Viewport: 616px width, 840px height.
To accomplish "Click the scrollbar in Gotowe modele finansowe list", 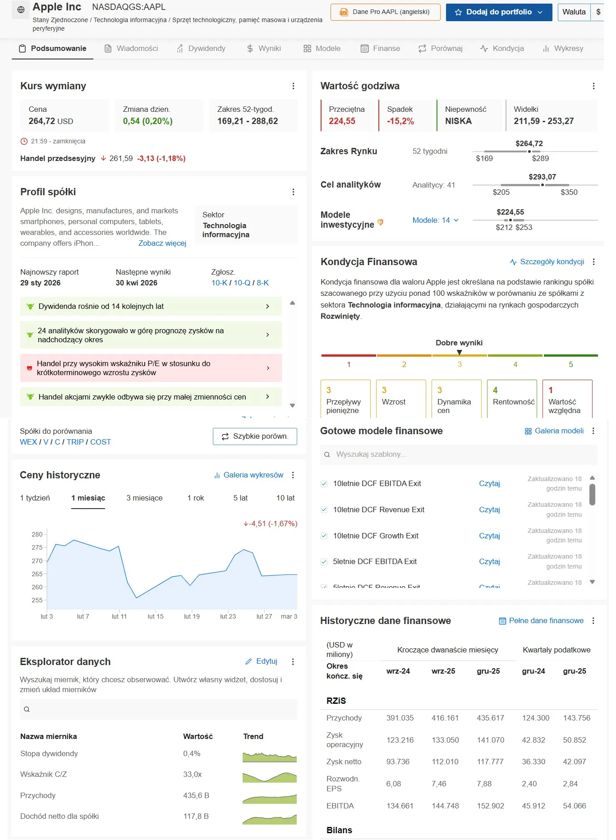I will coord(592,495).
